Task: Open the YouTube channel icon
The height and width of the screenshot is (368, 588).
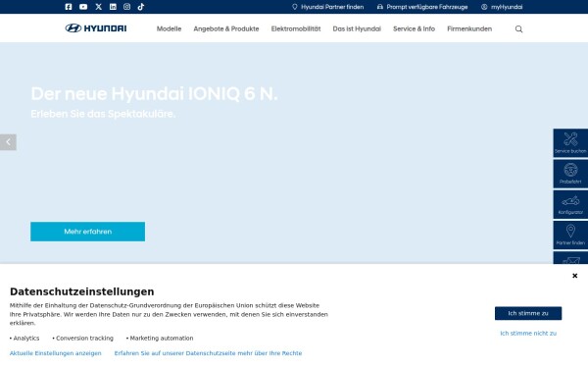Action: (x=83, y=7)
